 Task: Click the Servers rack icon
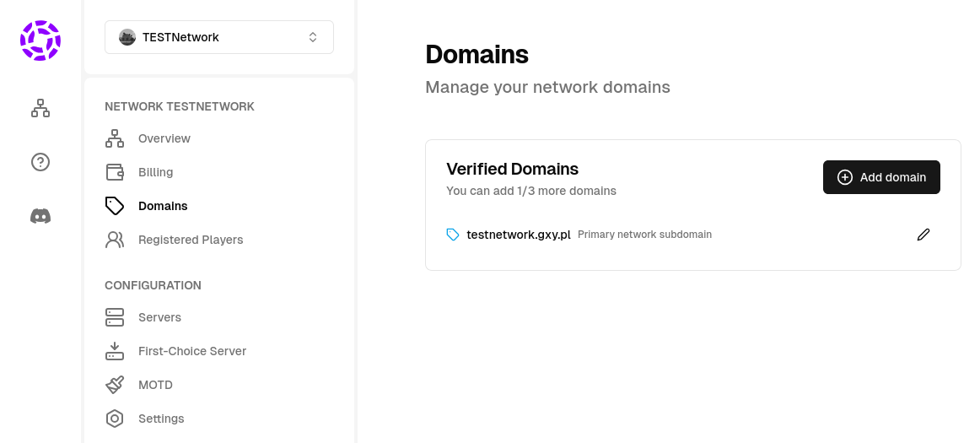pyautogui.click(x=115, y=317)
